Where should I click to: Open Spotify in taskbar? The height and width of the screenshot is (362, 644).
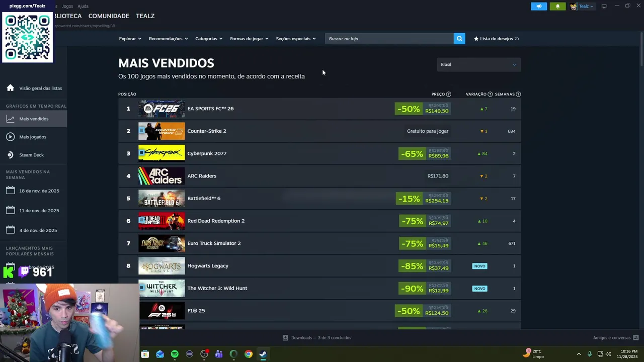tap(175, 354)
